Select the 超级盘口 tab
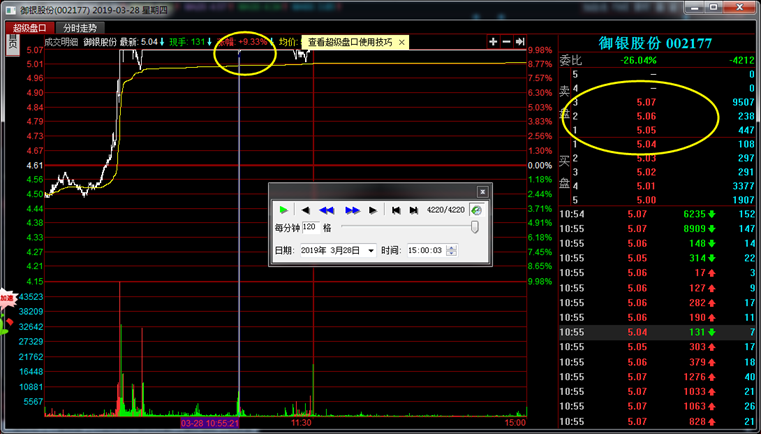Screen dimensions: 761x434 29,28
